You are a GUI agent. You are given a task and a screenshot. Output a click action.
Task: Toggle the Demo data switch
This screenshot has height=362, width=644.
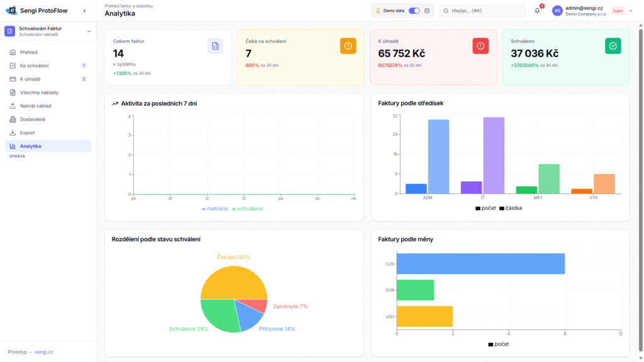point(414,11)
